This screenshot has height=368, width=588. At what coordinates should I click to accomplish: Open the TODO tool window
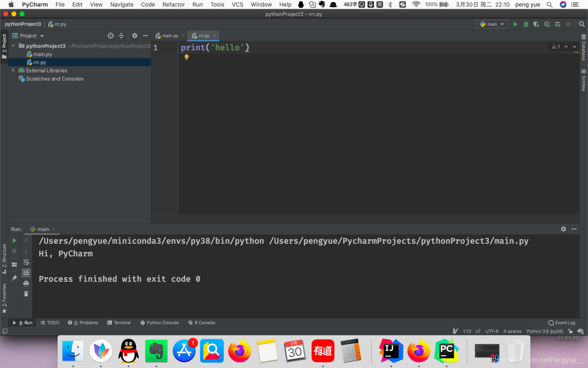point(50,323)
